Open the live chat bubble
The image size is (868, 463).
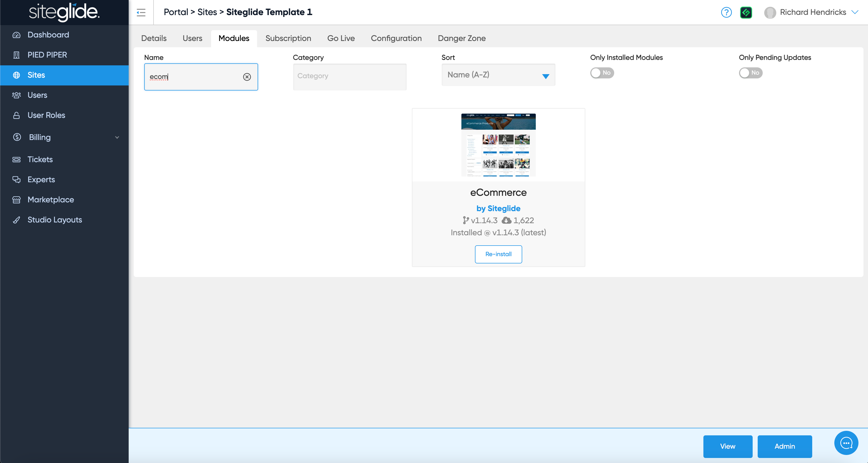pyautogui.click(x=846, y=443)
